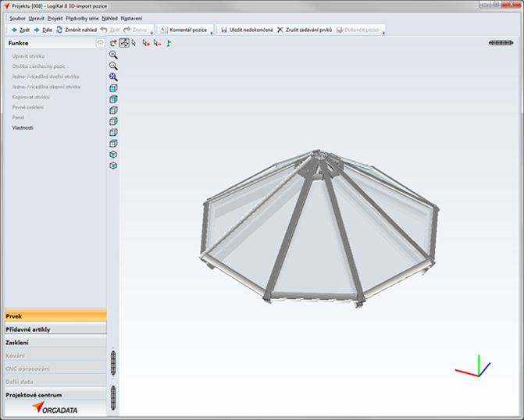This screenshot has width=524, height=420.
Task: Open the Projekt menu
Action: (55, 19)
